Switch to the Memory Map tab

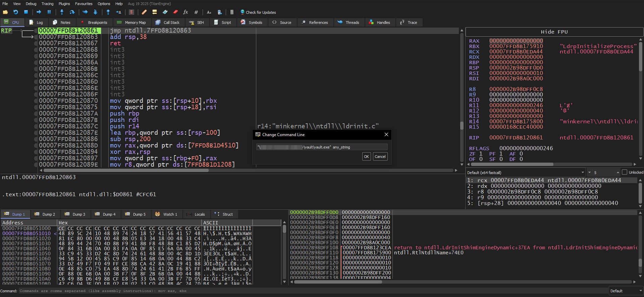(x=131, y=23)
